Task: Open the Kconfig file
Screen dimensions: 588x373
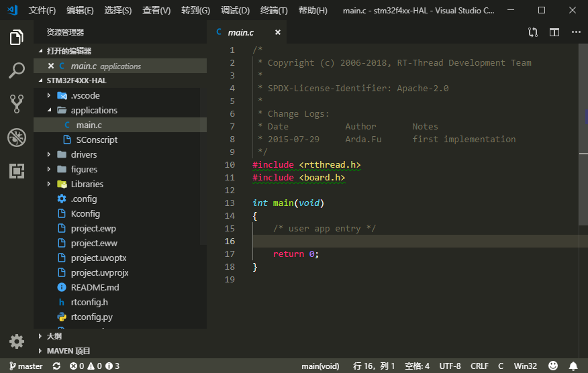Action: 120,214
